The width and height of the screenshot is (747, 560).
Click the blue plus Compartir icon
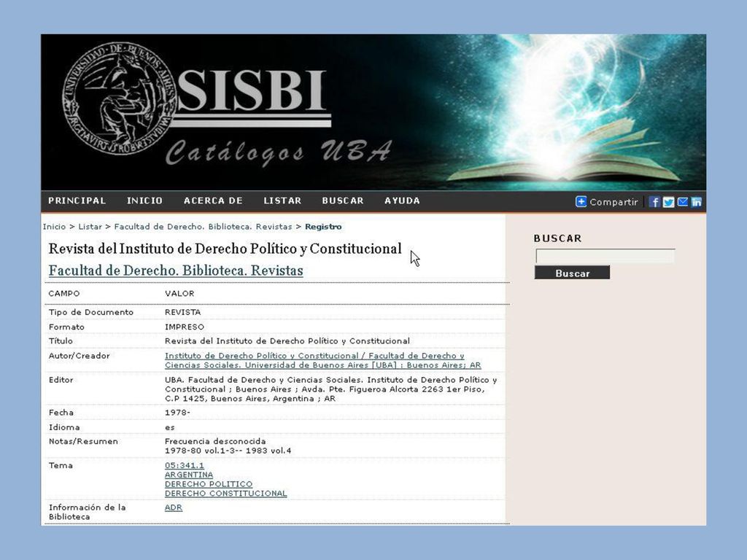coord(581,202)
